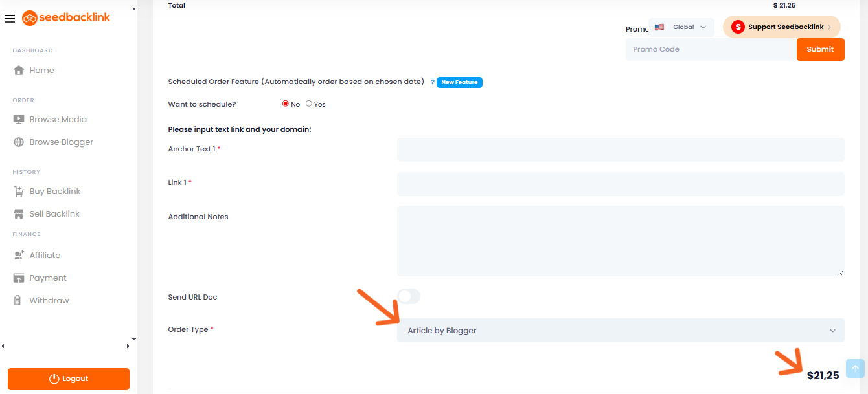The image size is (868, 394).
Task: Click the Sell Backlink store icon
Action: click(x=19, y=213)
